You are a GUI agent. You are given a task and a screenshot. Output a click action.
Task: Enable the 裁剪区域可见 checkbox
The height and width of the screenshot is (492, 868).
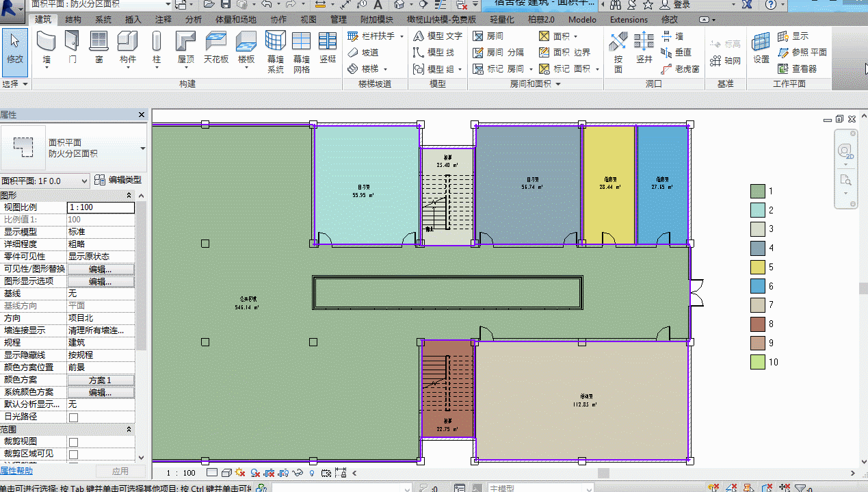(73, 454)
